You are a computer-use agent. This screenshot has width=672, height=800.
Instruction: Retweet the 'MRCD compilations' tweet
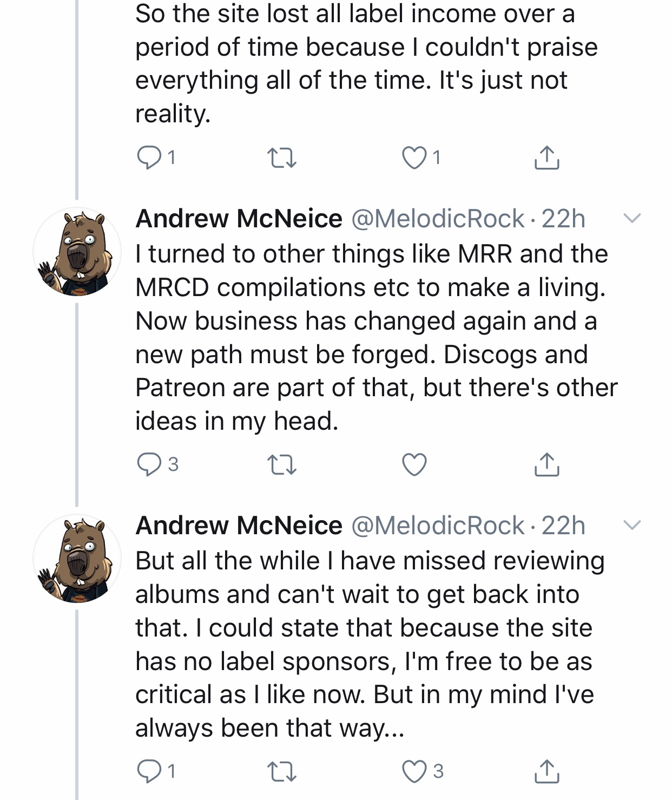tap(282, 464)
